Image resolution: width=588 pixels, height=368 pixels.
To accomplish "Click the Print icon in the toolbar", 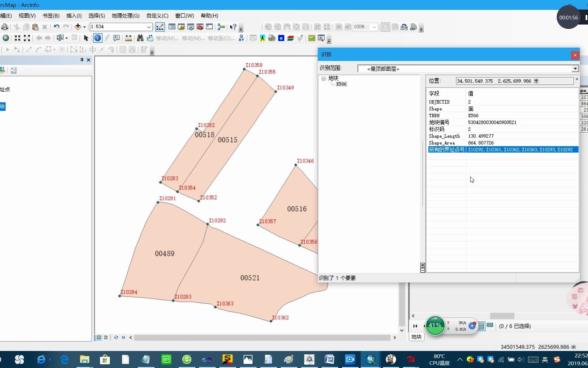I will click(5, 27).
